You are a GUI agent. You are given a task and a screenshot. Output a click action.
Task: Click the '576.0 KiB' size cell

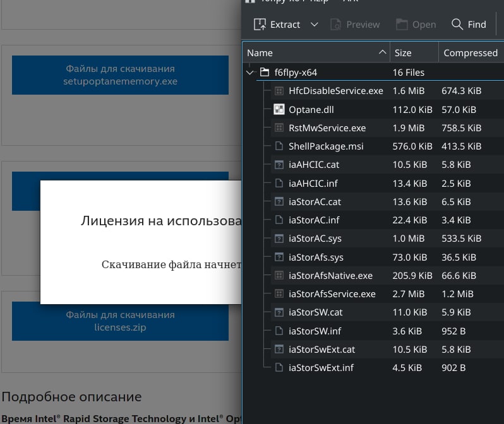pyautogui.click(x=412, y=146)
